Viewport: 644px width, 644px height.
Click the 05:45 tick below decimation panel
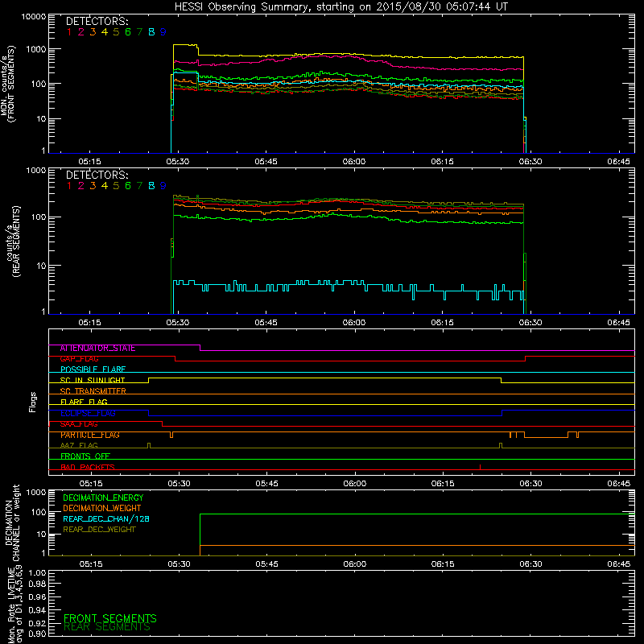click(x=267, y=564)
